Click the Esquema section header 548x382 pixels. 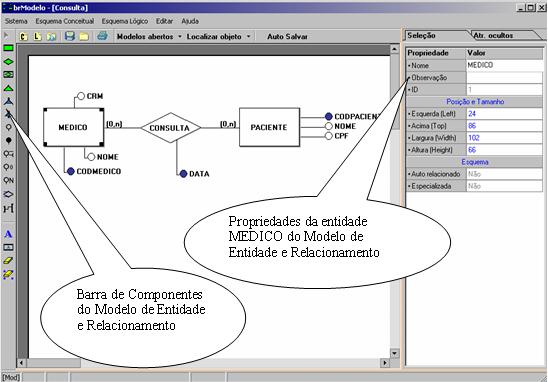[475, 162]
